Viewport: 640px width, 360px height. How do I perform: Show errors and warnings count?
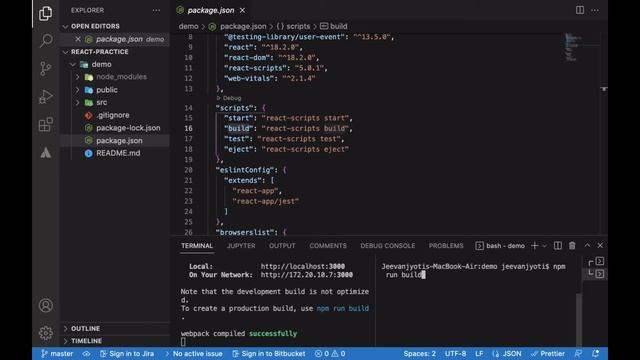coord(330,353)
